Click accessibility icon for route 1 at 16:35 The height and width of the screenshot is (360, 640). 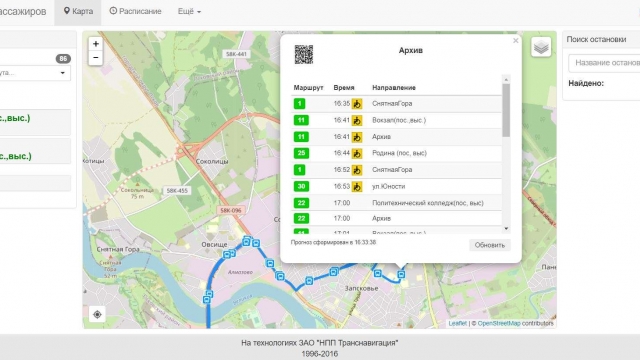(x=357, y=104)
